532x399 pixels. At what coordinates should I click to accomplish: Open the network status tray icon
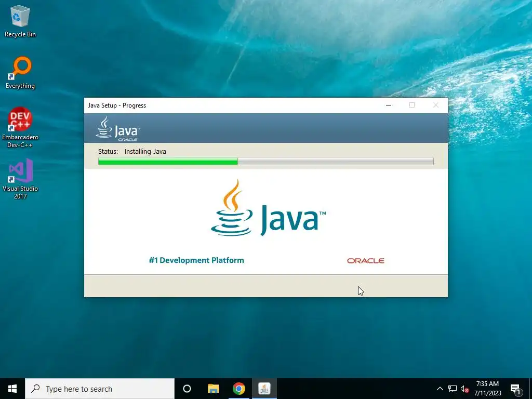453,389
